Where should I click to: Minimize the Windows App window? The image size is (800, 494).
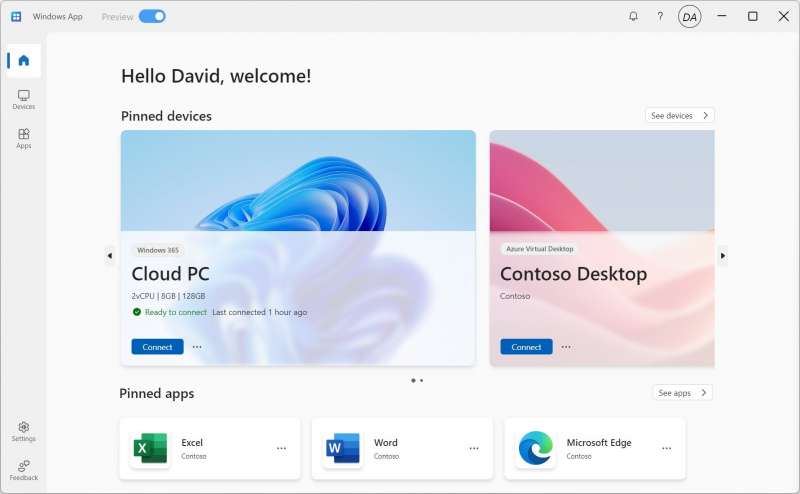[721, 16]
